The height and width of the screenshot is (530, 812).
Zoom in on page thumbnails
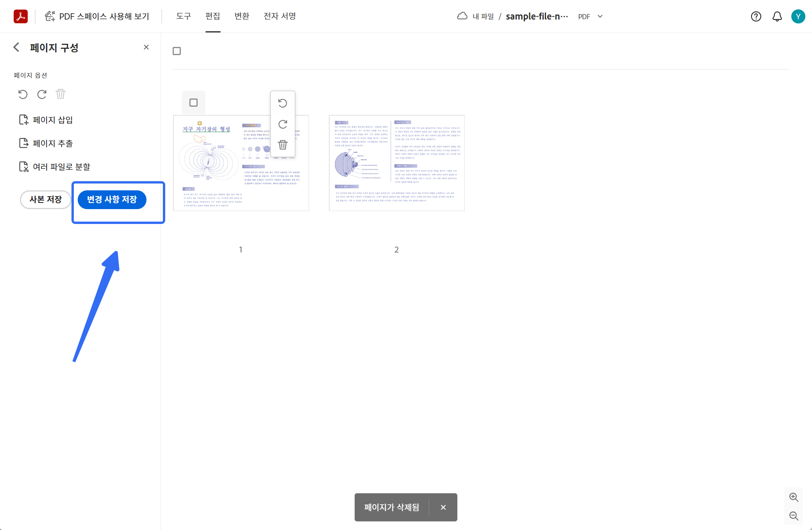(794, 497)
